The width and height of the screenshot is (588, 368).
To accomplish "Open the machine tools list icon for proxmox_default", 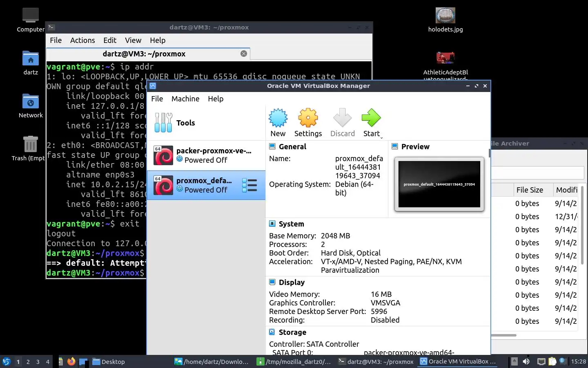I will click(249, 185).
